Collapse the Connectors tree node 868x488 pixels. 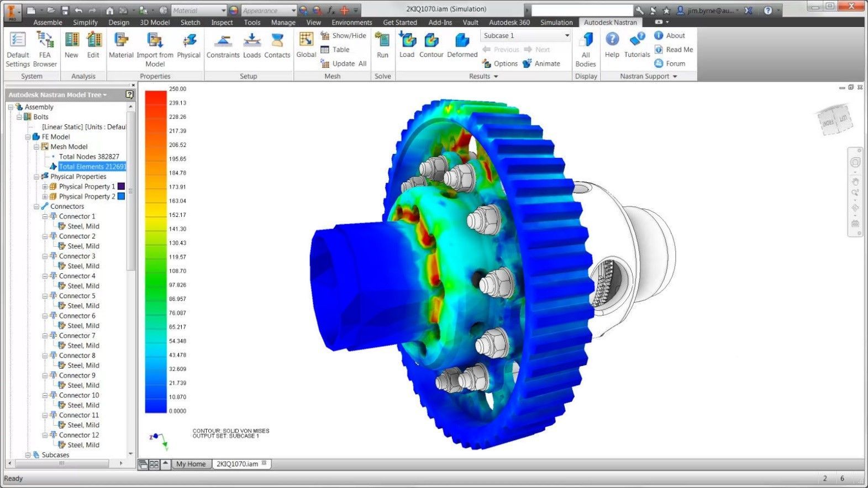36,206
